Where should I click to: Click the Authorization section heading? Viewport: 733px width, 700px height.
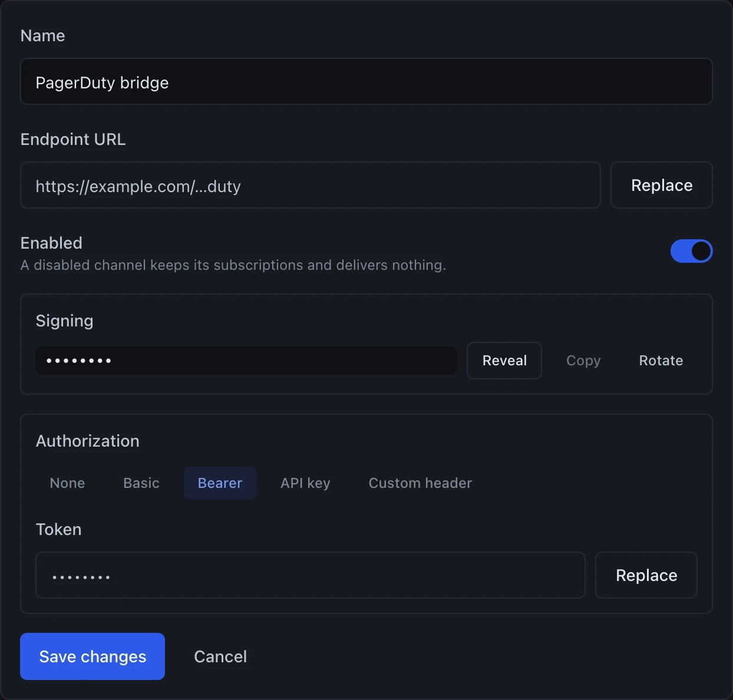point(87,441)
